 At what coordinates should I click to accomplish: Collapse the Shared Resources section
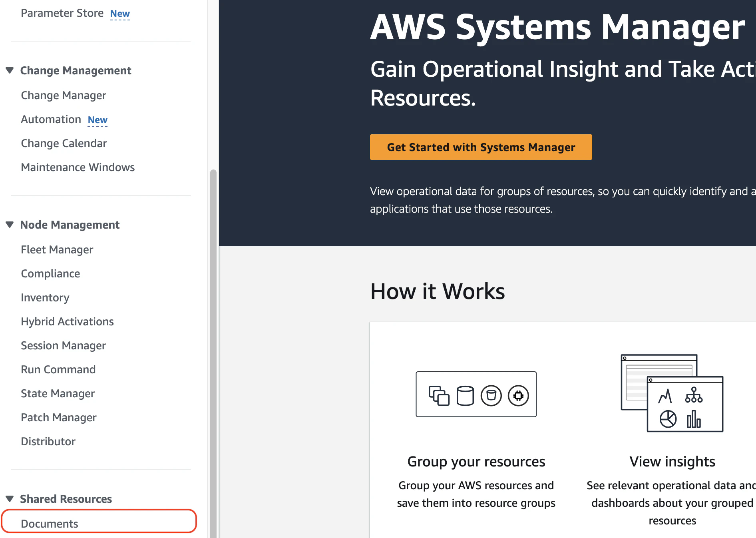click(x=10, y=499)
